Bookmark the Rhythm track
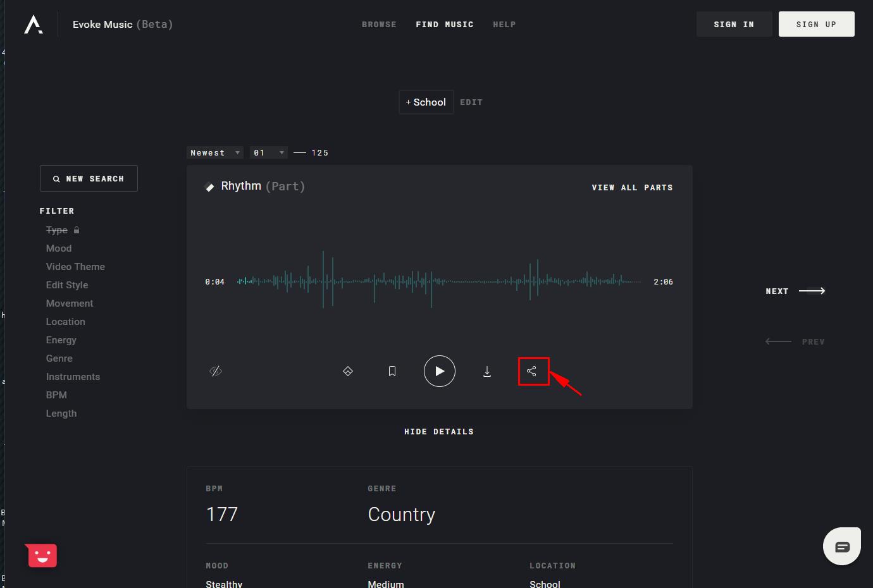Image resolution: width=873 pixels, height=588 pixels. tap(392, 371)
